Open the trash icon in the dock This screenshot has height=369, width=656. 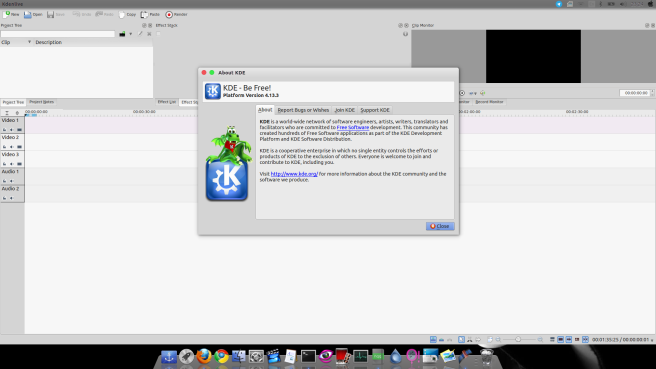coord(486,357)
